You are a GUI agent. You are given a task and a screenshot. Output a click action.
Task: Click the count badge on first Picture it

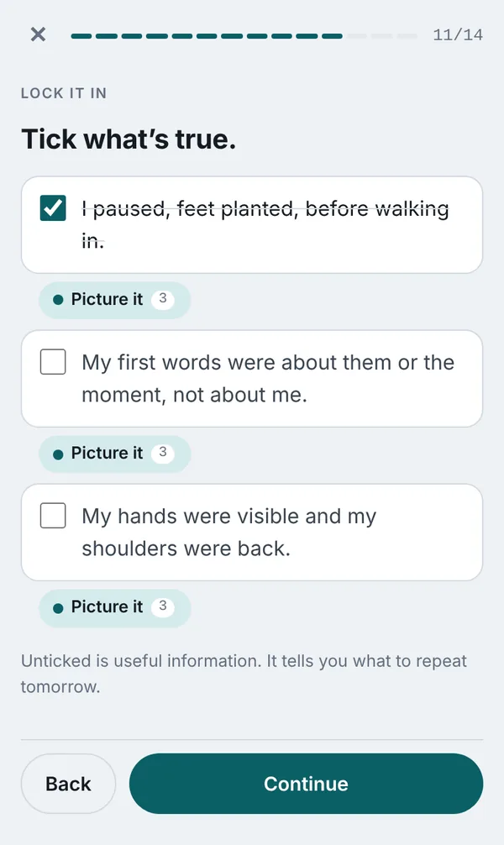point(163,299)
